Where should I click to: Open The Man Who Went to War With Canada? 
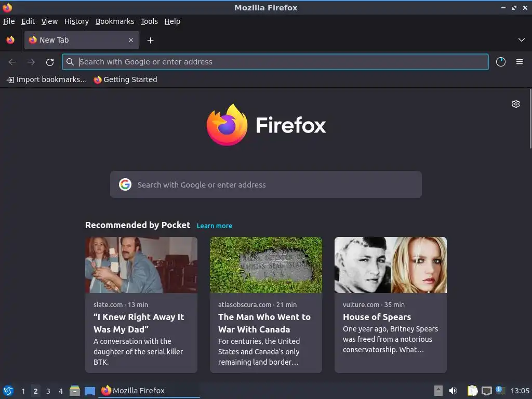[x=264, y=323]
